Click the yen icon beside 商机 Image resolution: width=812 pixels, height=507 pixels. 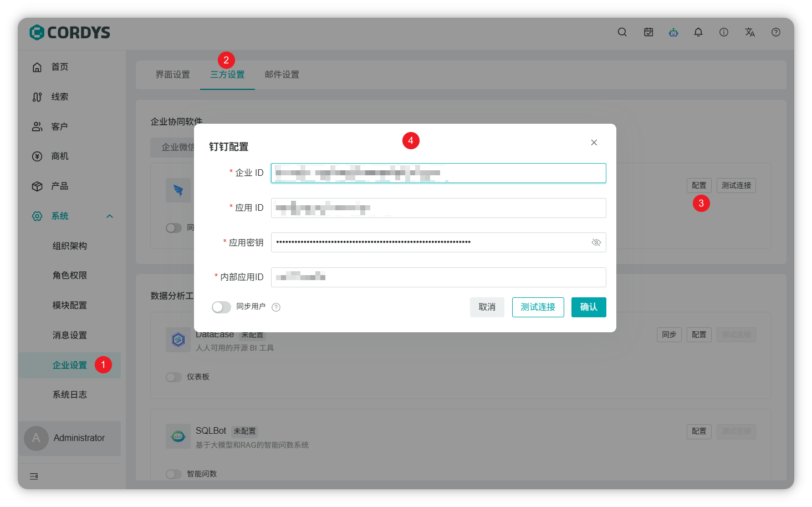point(37,156)
